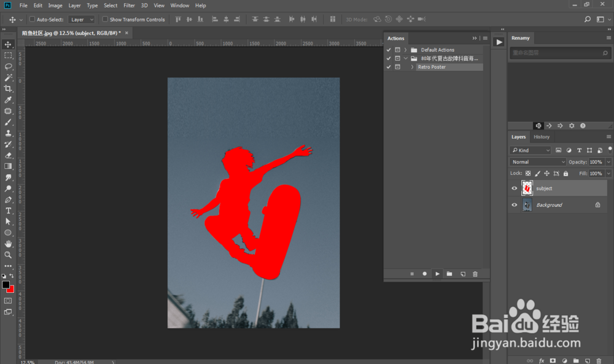614x364 pixels.
Task: Delete layer with Layers panel trash
Action: tap(599, 360)
